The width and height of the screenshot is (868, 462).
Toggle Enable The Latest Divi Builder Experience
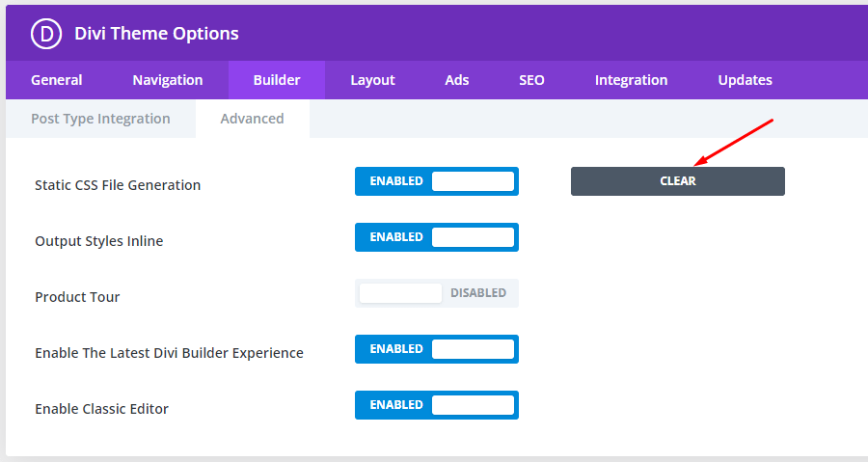pyautogui.click(x=436, y=349)
